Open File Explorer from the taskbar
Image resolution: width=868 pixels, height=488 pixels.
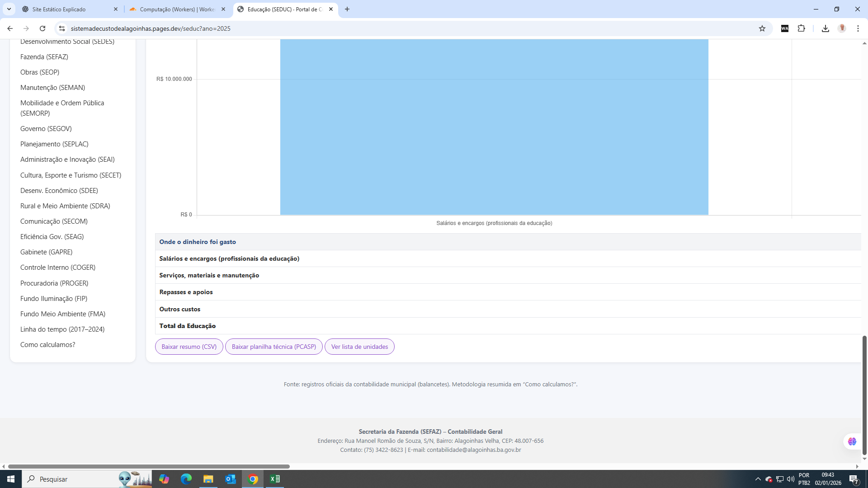[x=208, y=479]
